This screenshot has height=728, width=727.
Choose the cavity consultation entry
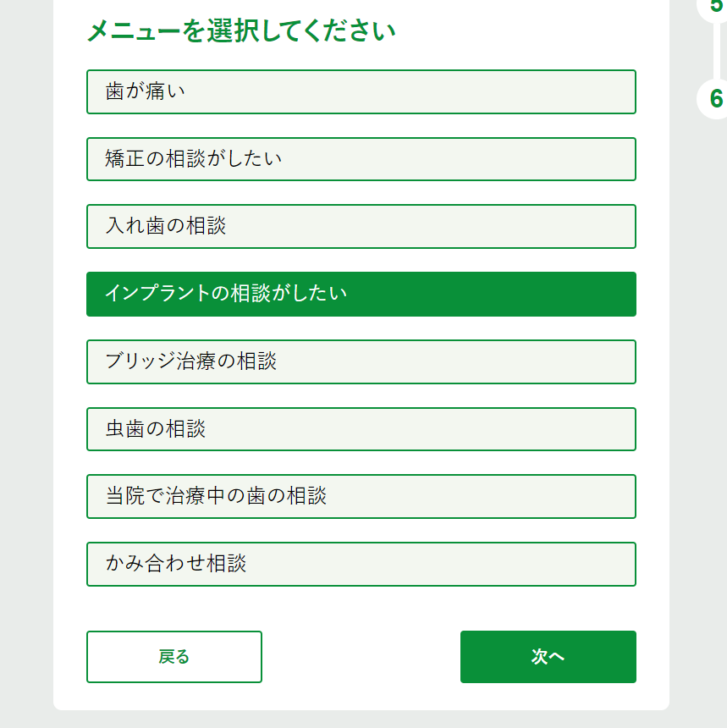pyautogui.click(x=361, y=429)
